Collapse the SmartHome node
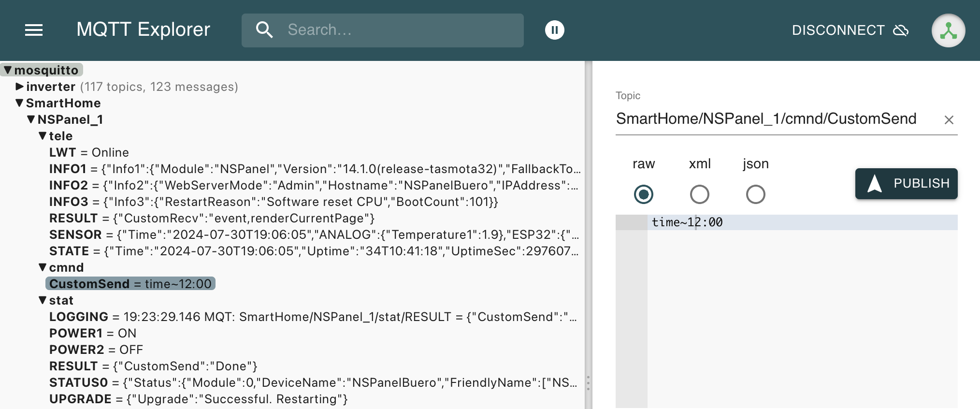This screenshot has height=409, width=980. [20, 103]
